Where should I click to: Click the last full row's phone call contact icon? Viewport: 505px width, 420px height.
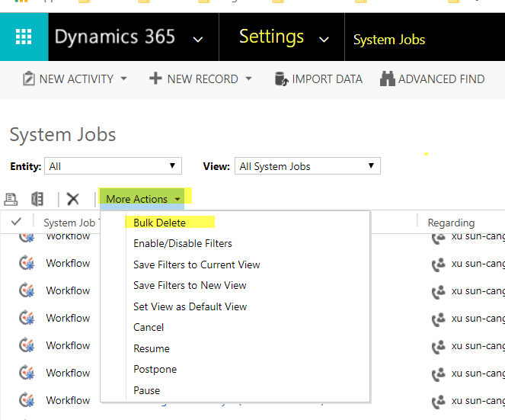click(439, 402)
